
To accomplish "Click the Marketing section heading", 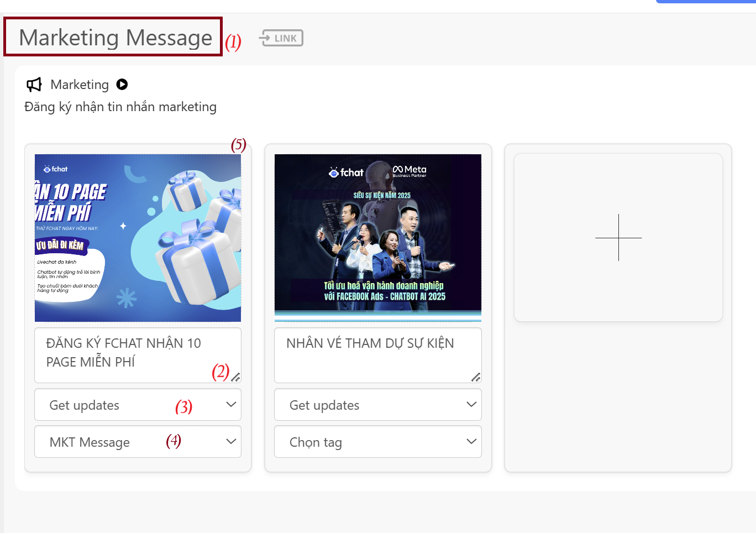I will pos(80,85).
